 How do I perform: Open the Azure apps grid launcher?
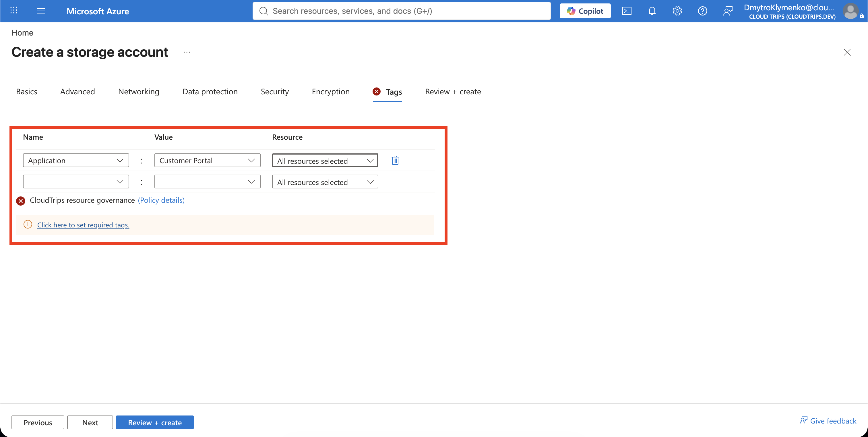13,11
